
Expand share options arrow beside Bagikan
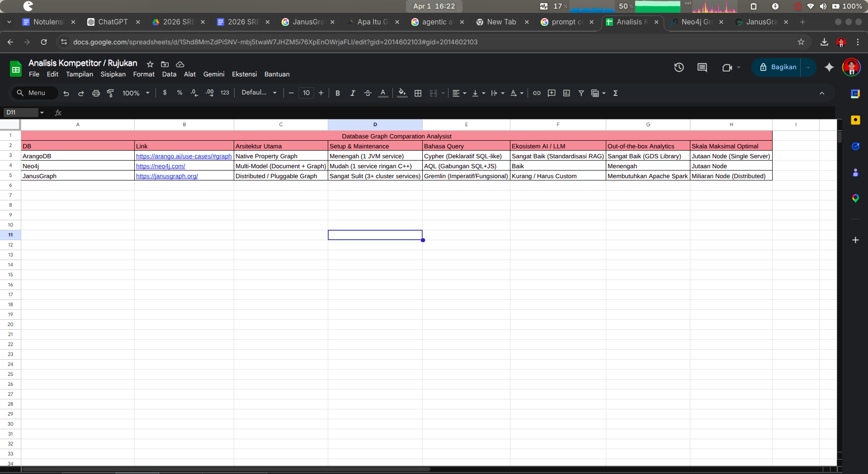pyautogui.click(x=808, y=67)
